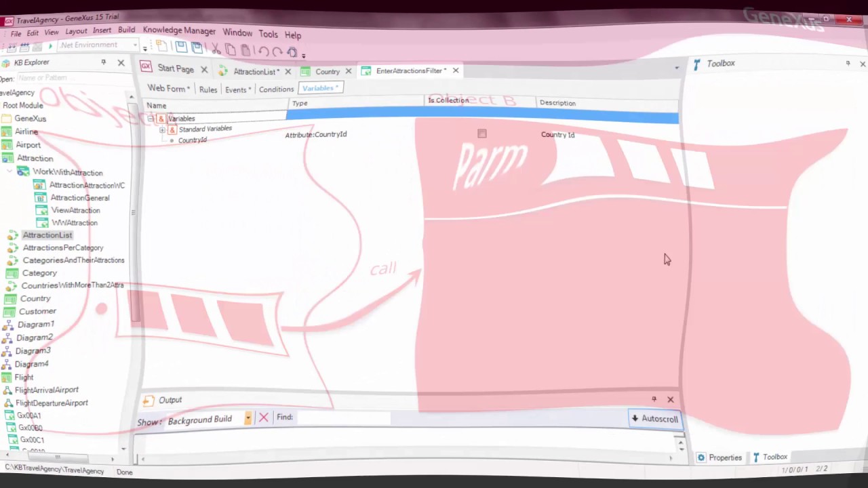Toggle auto-hide pin of Output panel
Image resolution: width=868 pixels, height=488 pixels.
tap(654, 399)
